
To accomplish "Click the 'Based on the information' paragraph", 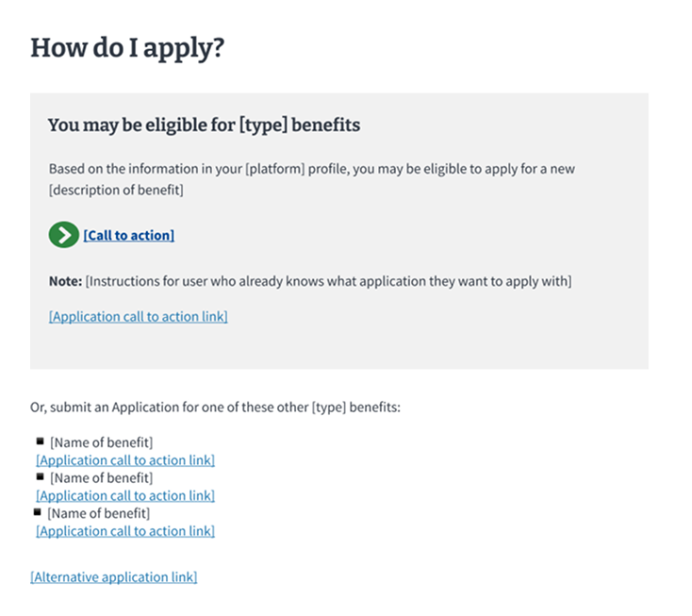I will point(311,179).
